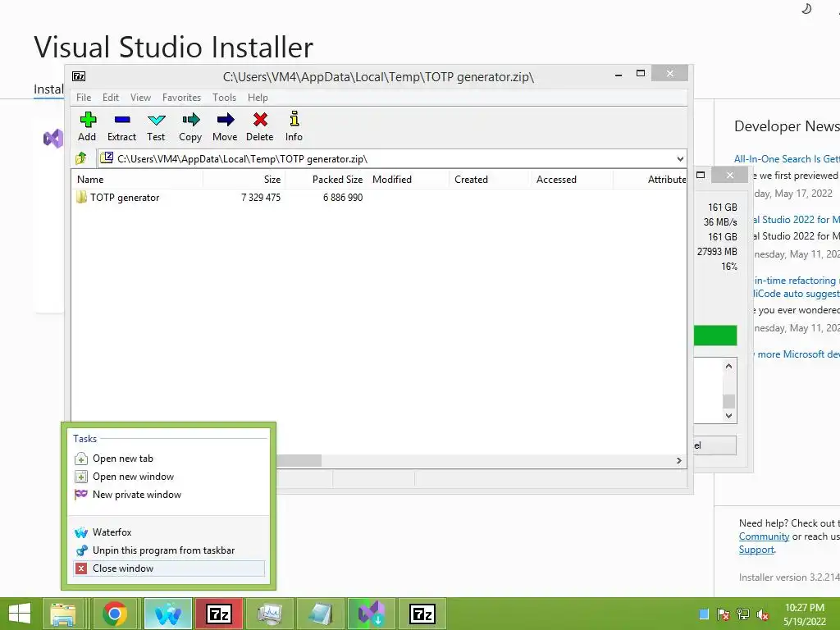Click the Visual Studio product logo icon
Viewport: 840px width, 630px height.
click(53, 138)
